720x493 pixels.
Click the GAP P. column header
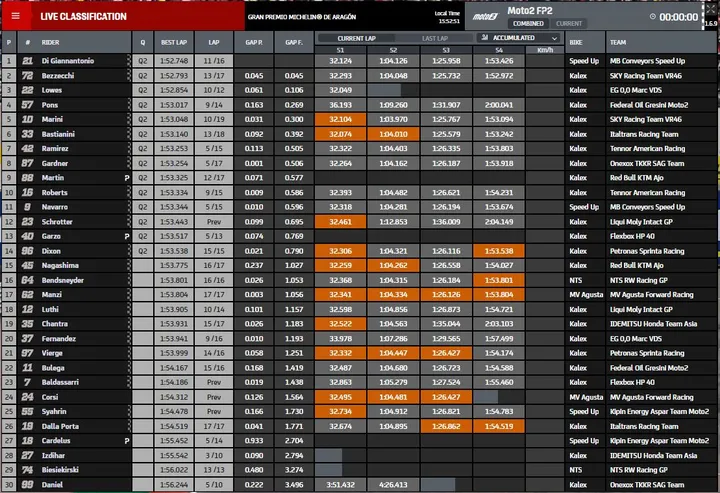tap(253, 42)
